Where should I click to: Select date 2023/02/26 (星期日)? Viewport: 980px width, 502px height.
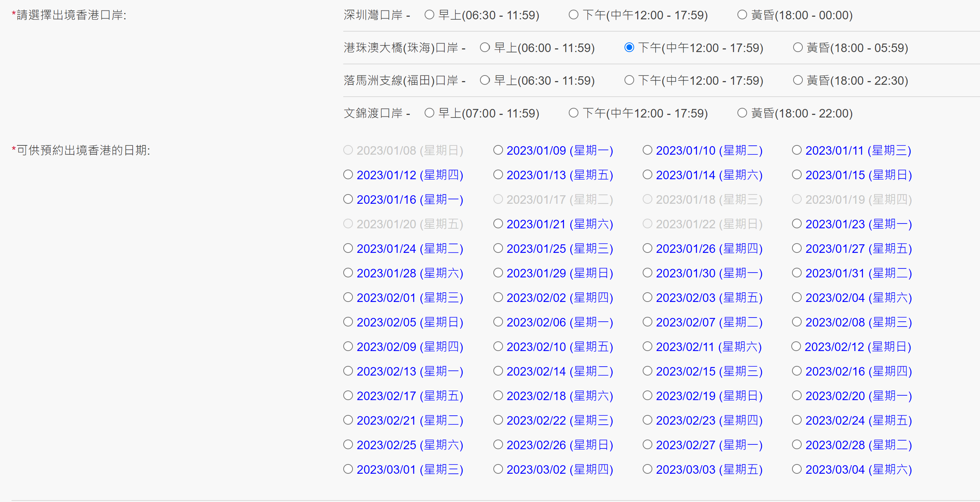(x=498, y=445)
